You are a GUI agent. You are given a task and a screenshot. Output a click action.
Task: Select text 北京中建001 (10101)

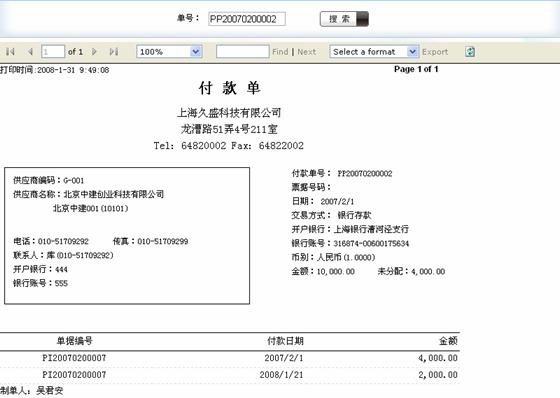pyautogui.click(x=90, y=208)
